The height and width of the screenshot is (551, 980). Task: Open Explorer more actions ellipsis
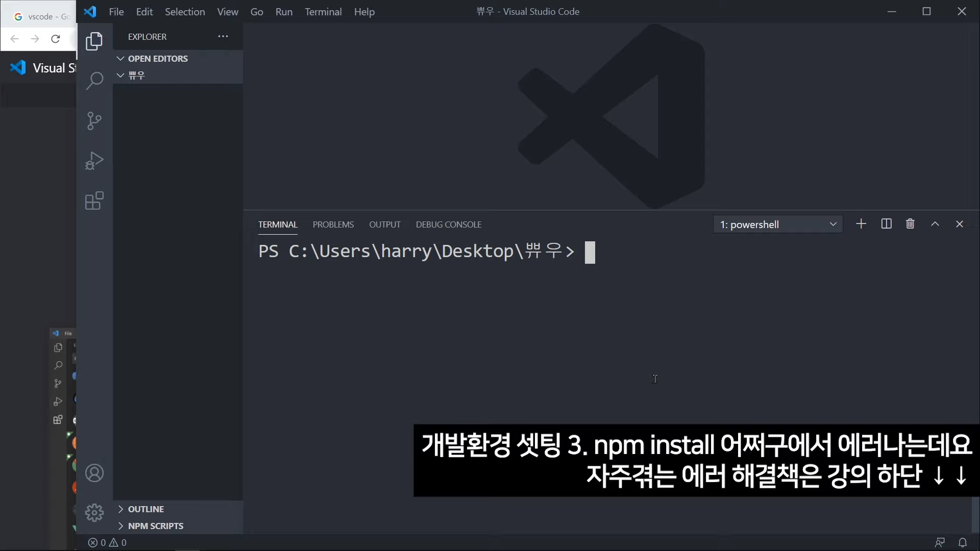(x=223, y=37)
